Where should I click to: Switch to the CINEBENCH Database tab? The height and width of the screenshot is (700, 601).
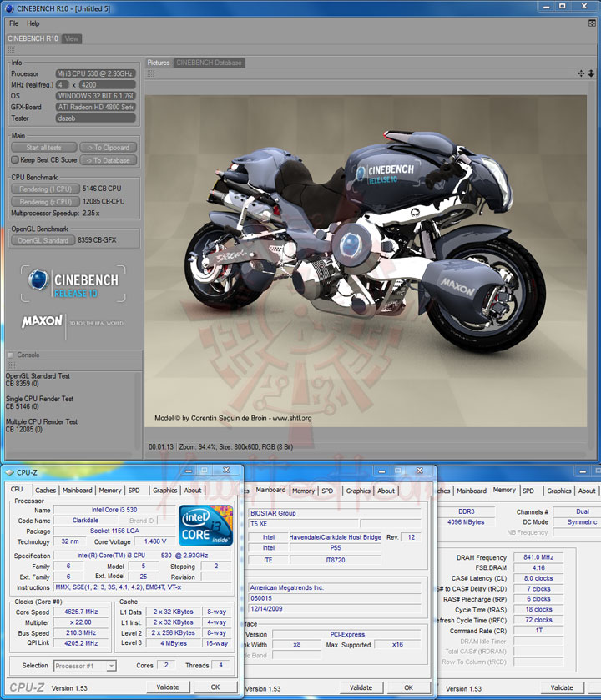[209, 63]
